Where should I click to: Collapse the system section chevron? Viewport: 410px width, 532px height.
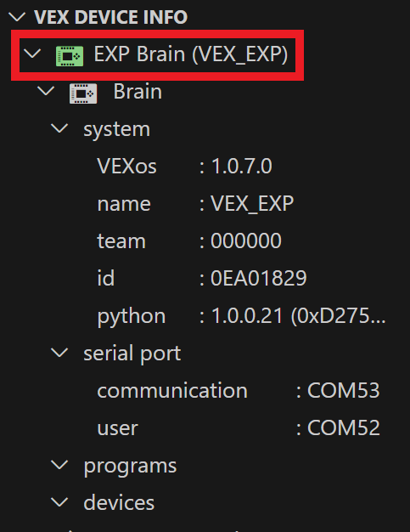pos(59,128)
